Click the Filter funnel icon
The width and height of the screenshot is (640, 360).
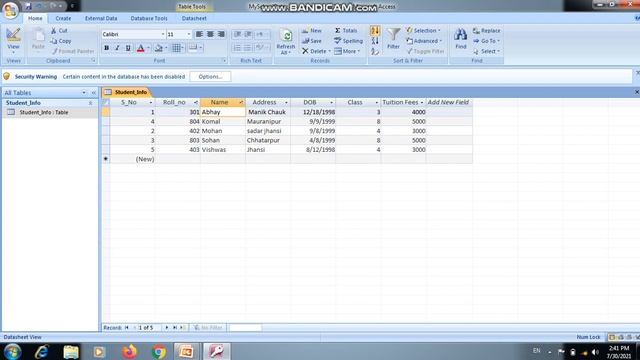[x=393, y=34]
